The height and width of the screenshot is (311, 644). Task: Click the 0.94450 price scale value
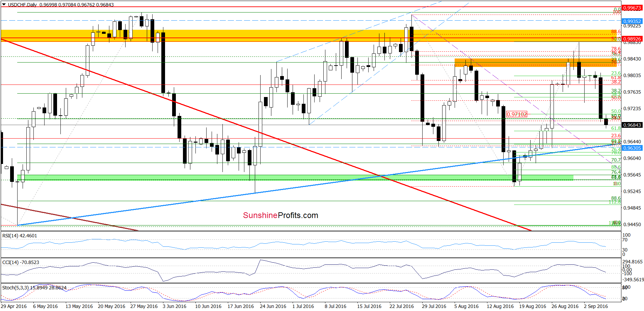coord(632,224)
